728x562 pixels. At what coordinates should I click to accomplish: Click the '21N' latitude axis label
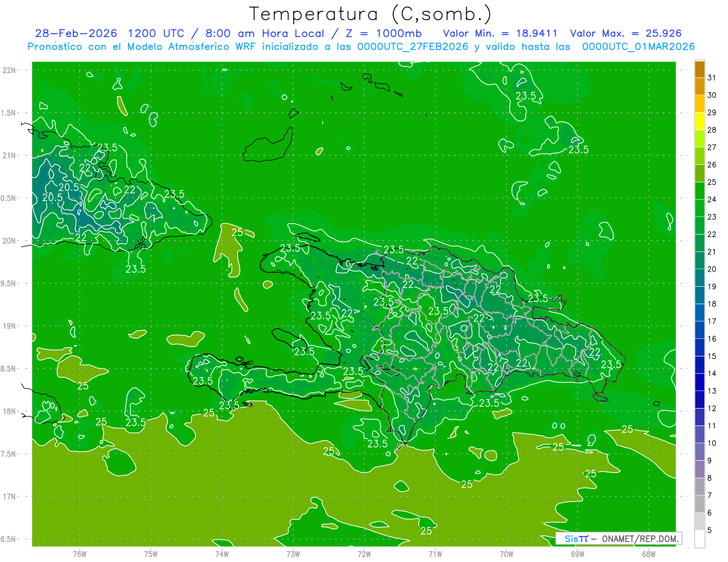(8, 155)
